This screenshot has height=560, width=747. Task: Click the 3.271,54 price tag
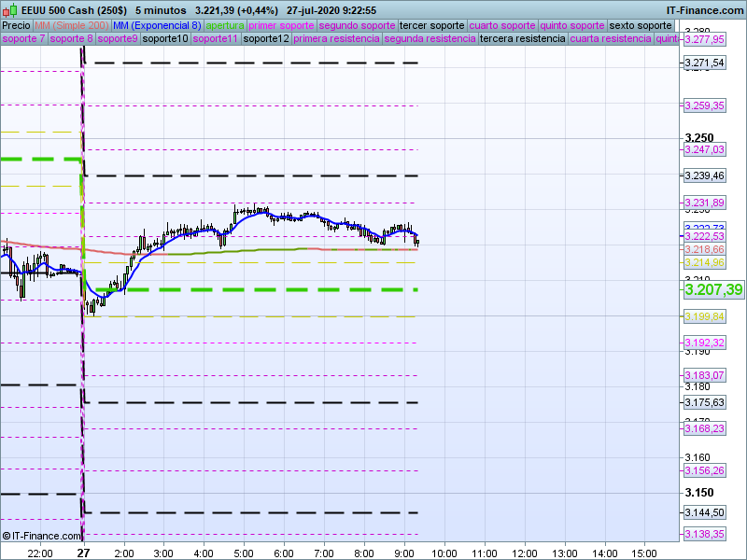click(704, 63)
